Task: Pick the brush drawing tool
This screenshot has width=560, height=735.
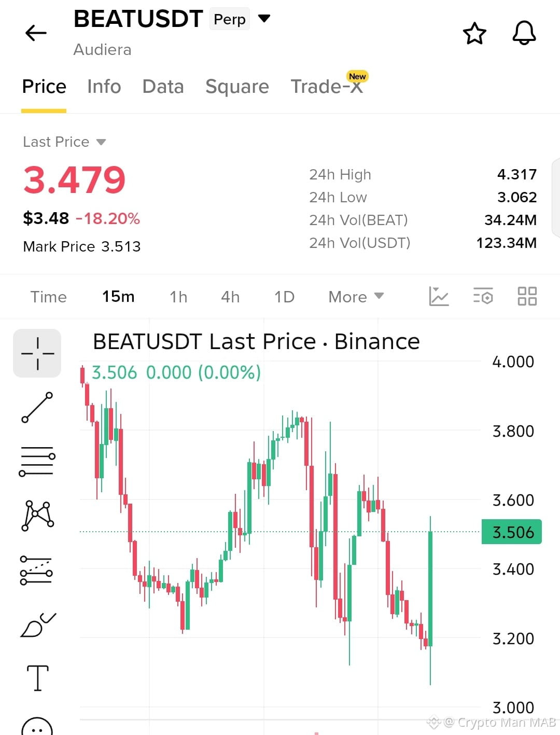Action: click(37, 625)
